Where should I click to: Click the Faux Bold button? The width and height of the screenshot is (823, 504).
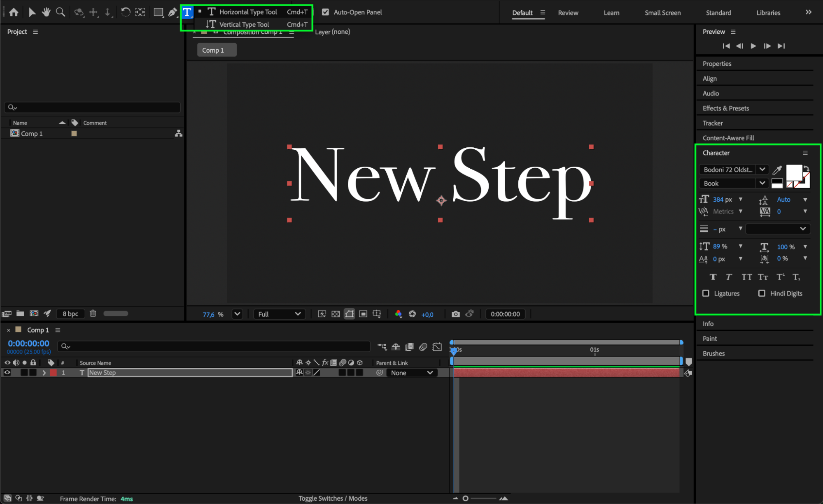pyautogui.click(x=713, y=277)
